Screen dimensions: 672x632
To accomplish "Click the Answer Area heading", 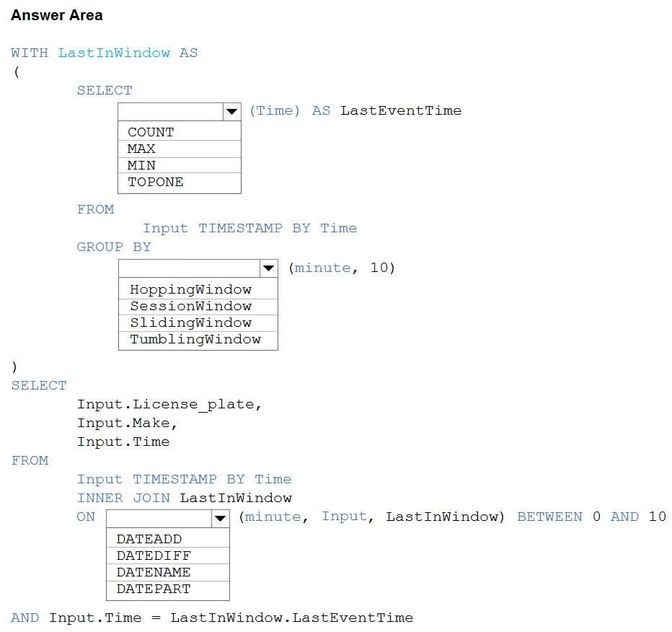I will (56, 15).
